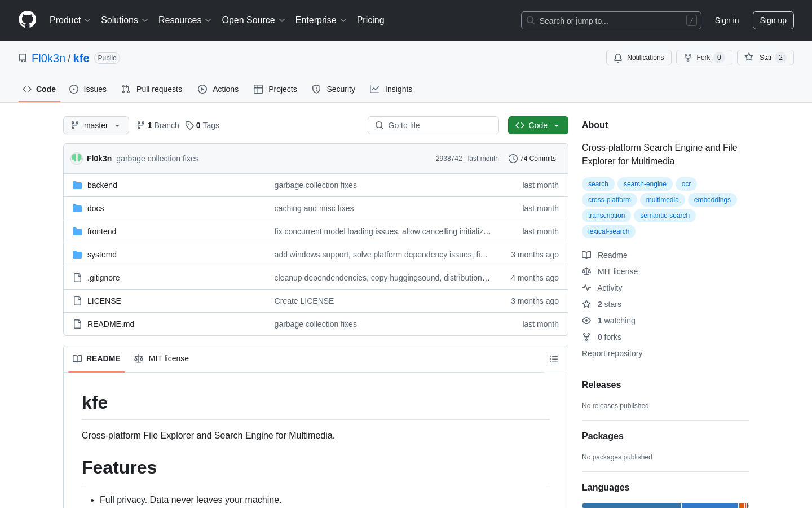Image resolution: width=812 pixels, height=508 pixels.
Task: Switch to the Issues tab
Action: 88,89
